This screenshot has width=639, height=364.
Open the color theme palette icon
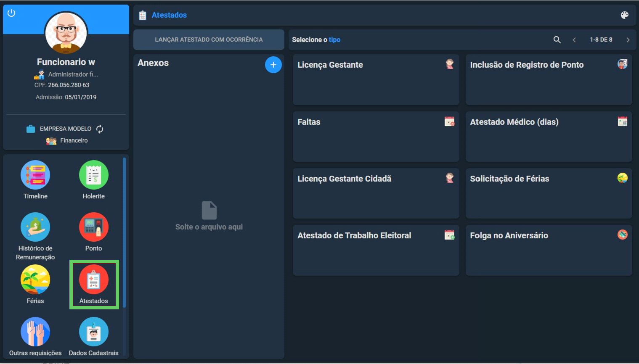(x=625, y=15)
